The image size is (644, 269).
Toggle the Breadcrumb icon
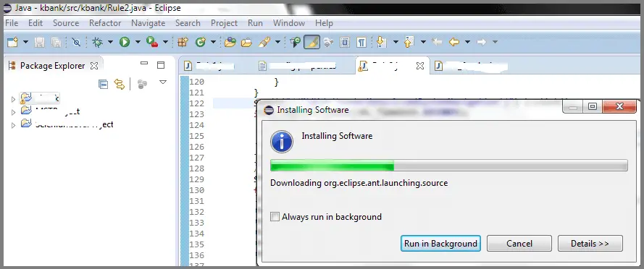295,42
